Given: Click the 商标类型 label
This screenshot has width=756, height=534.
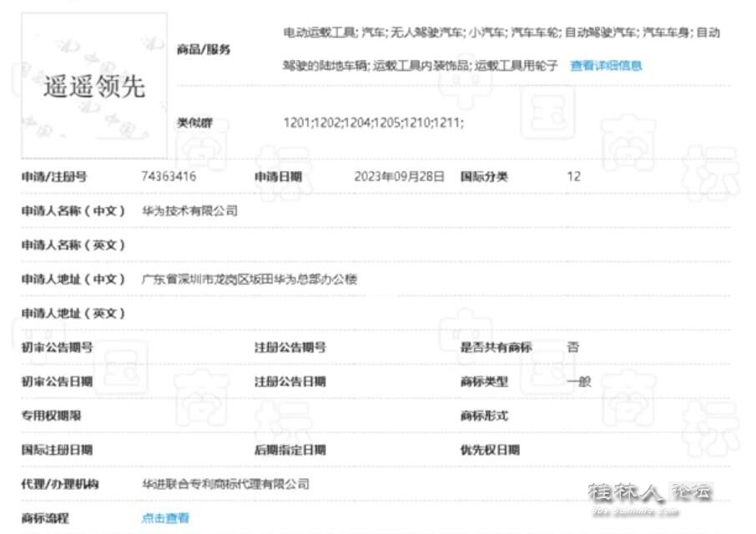Looking at the screenshot, I should point(484,381).
